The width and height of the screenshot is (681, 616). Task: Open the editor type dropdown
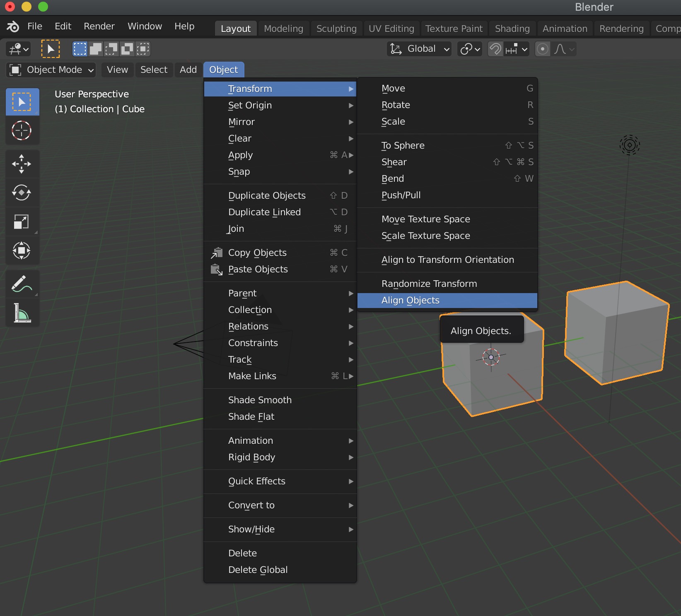click(19, 49)
